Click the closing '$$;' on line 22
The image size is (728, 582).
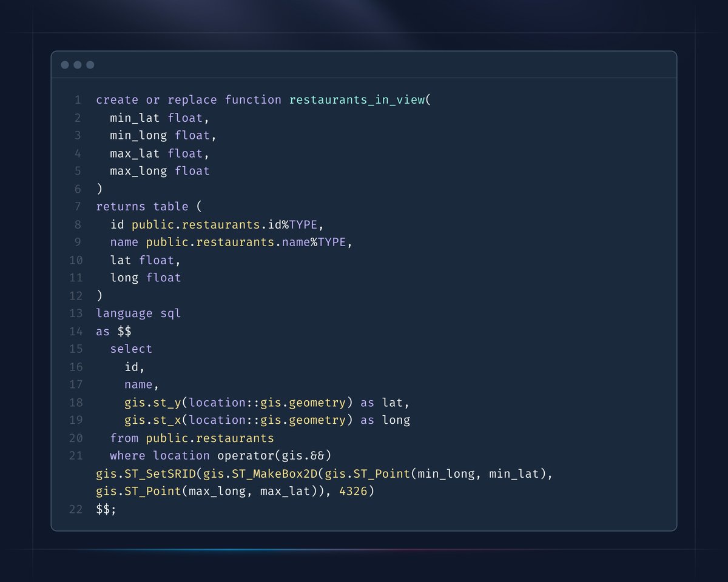(106, 509)
